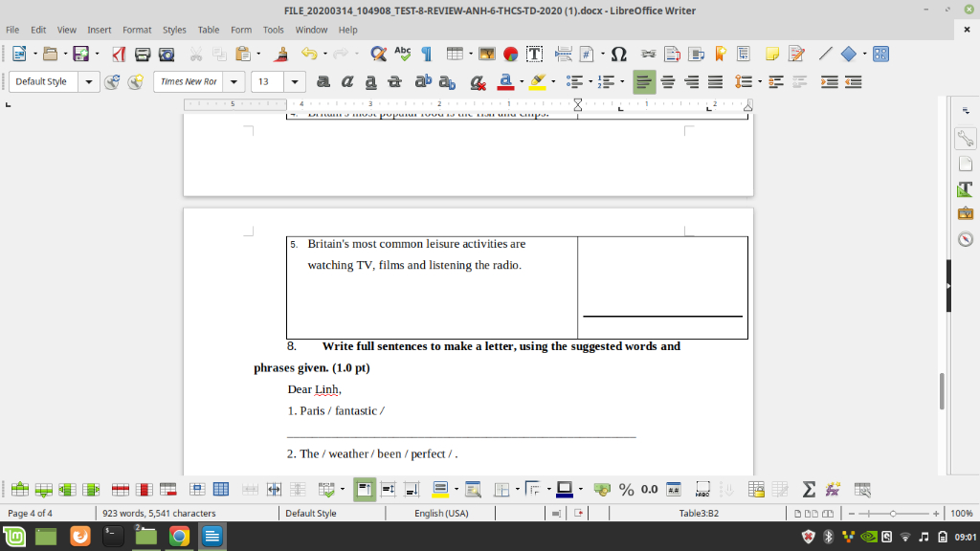Screen dimensions: 980x551
Task: Click the Clone Formatting paintbrush icon
Action: click(281, 55)
